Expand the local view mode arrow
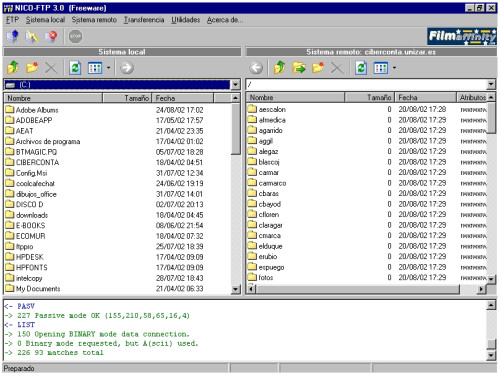 (x=108, y=68)
